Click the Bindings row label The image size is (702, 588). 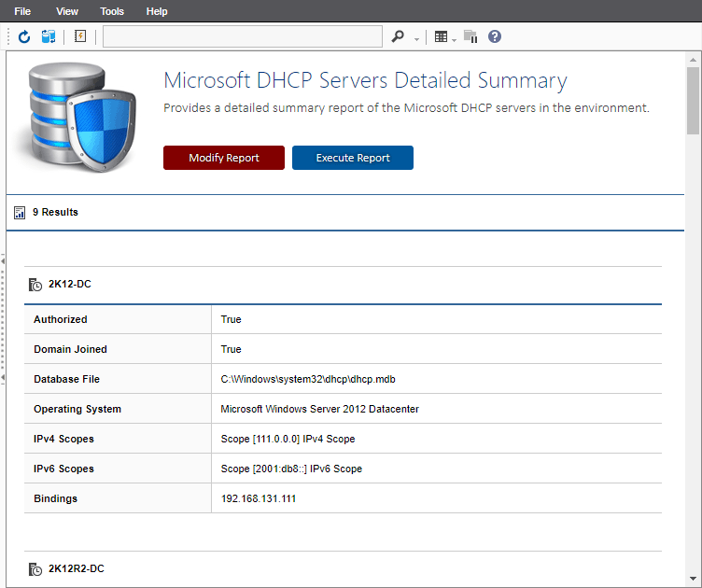point(55,499)
